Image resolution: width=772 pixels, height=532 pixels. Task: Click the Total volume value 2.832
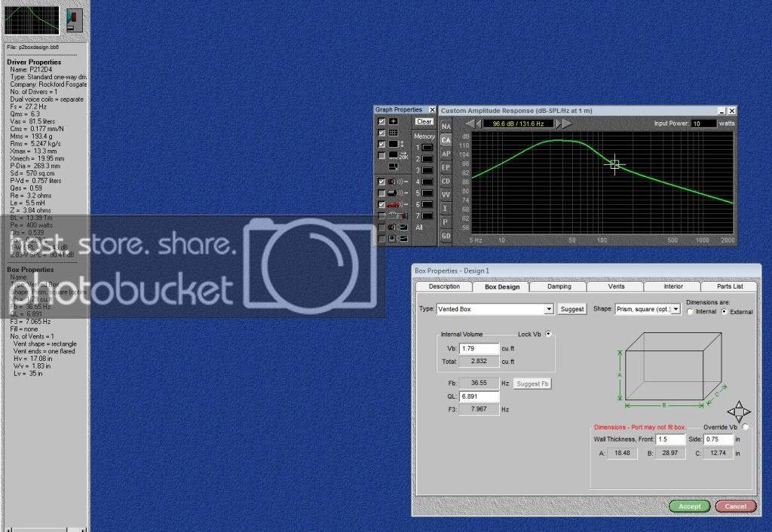[x=479, y=361]
